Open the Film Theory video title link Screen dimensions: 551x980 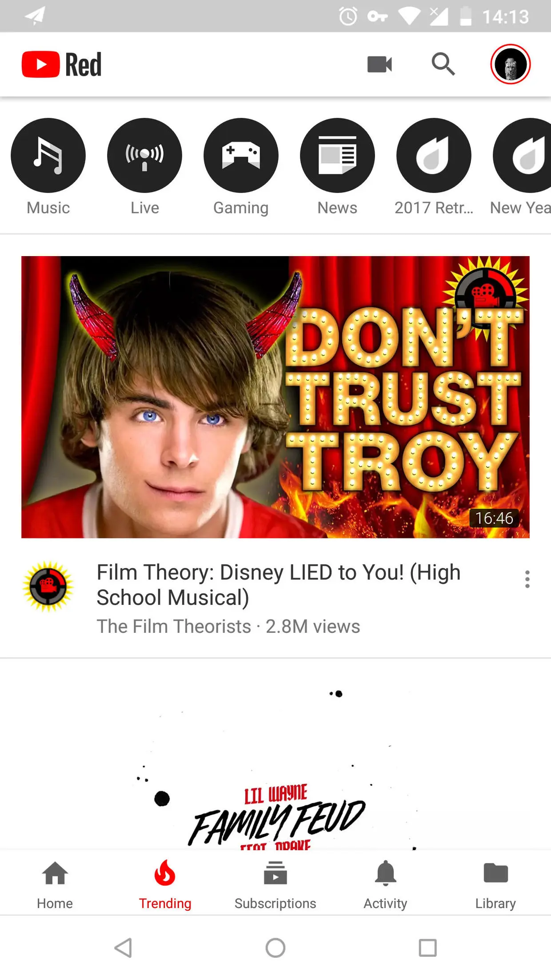279,585
